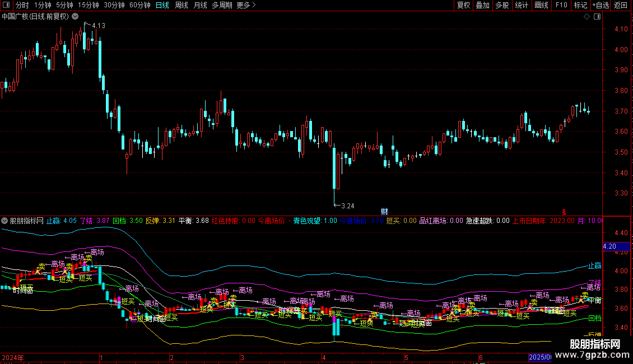Click the 了结: 3.87 indicator value
The image size is (633, 364).
click(95, 221)
